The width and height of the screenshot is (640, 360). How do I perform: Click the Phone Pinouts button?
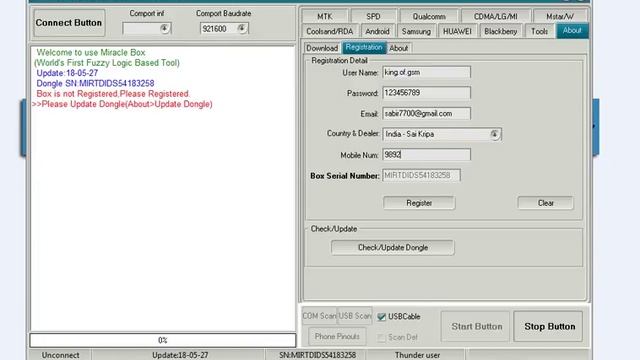337,337
